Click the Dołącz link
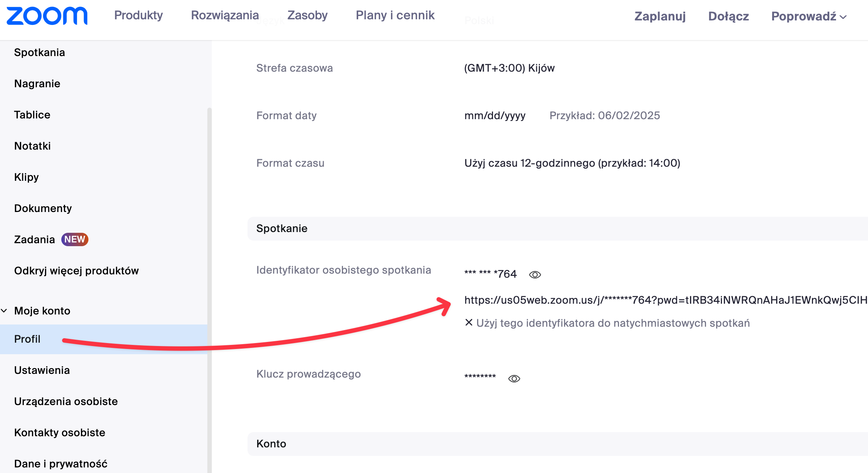This screenshot has height=473, width=868. pyautogui.click(x=728, y=16)
